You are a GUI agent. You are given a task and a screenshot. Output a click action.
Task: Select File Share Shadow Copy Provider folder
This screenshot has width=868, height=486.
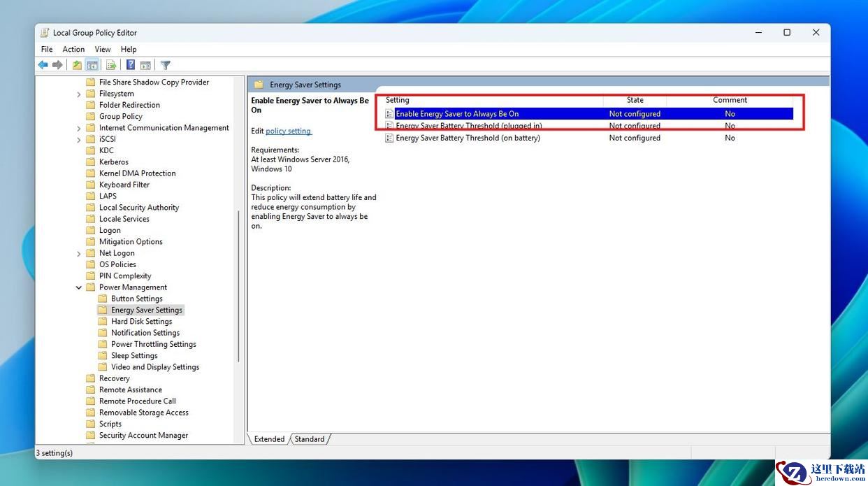pyautogui.click(x=154, y=82)
